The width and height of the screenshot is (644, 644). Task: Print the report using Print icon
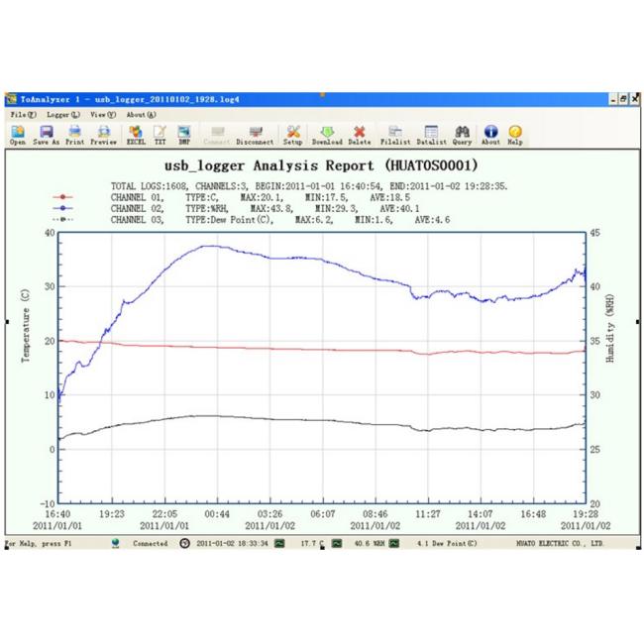click(74, 133)
